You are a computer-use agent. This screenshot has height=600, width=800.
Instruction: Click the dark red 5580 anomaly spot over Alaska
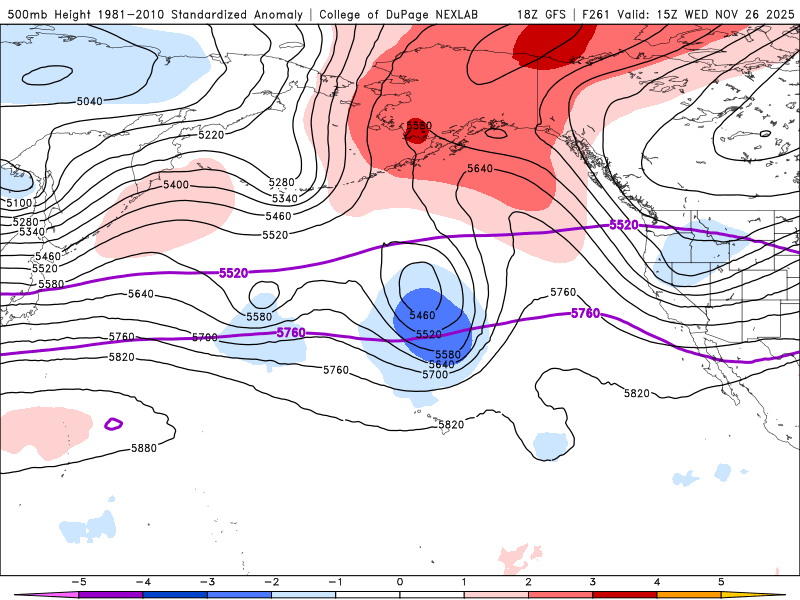point(417,130)
